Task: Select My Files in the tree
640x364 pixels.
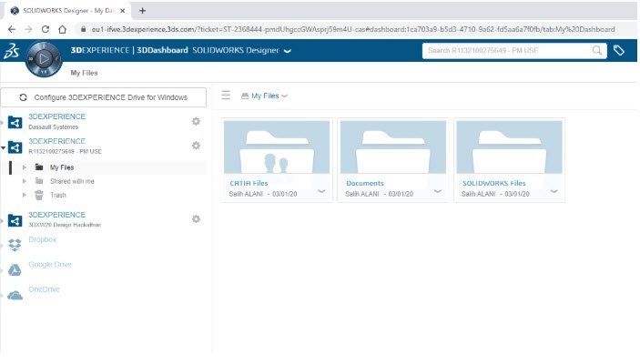Action: tap(62, 167)
